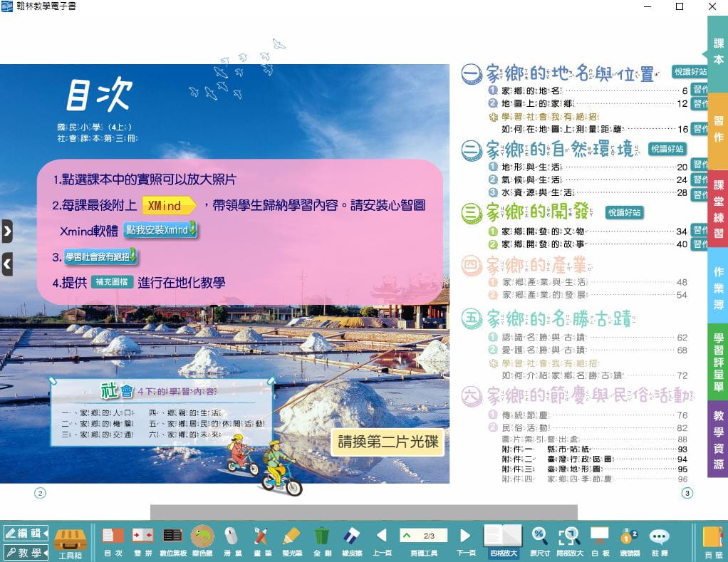This screenshot has width=728, height=562.
Task: Click 習作 button for 地形與生活 row
Action: click(x=700, y=165)
